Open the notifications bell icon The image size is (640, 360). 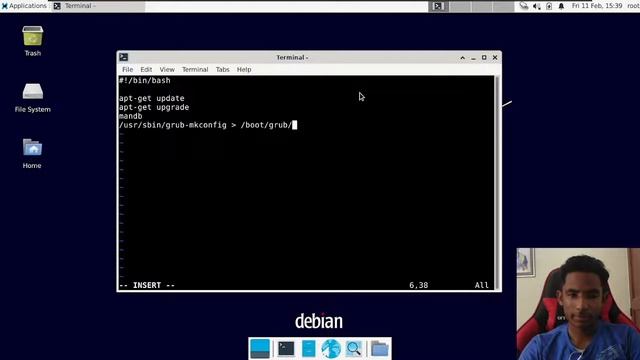tap(561, 6)
